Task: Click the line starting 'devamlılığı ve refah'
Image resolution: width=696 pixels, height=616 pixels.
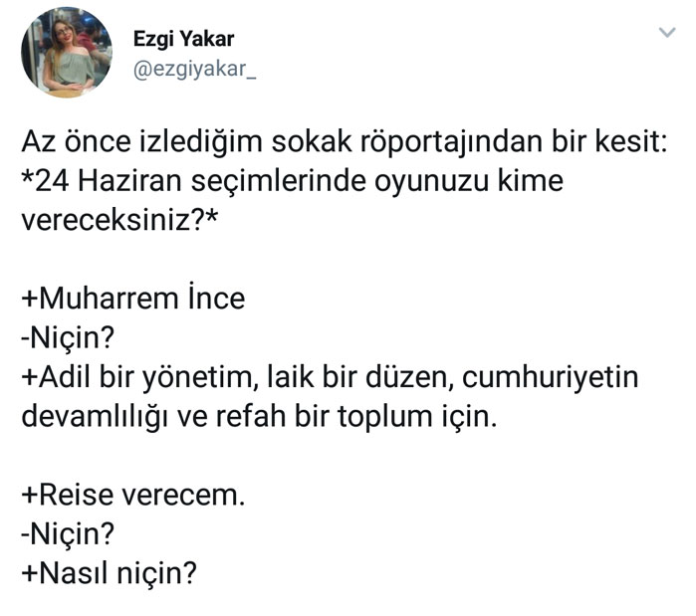Action: [x=259, y=416]
